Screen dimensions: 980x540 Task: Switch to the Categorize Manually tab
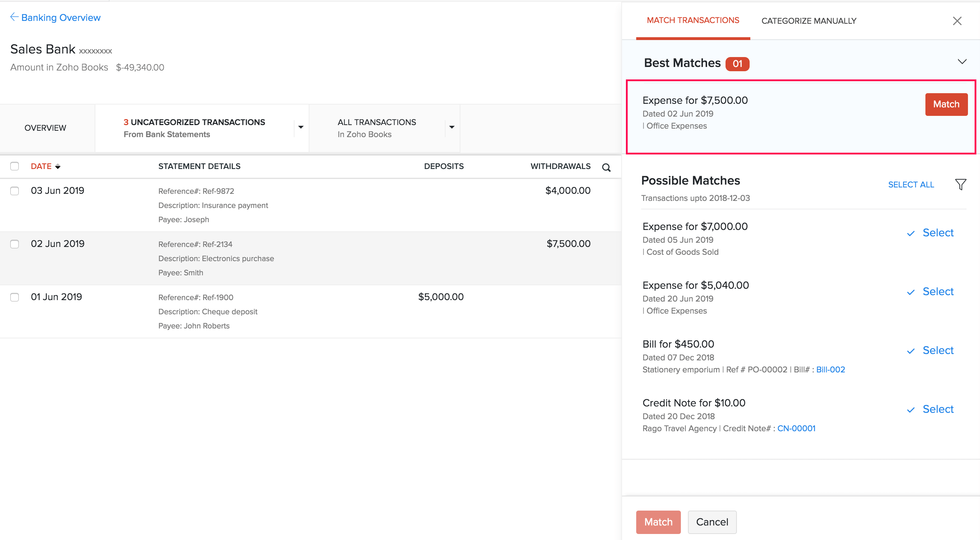tap(809, 21)
